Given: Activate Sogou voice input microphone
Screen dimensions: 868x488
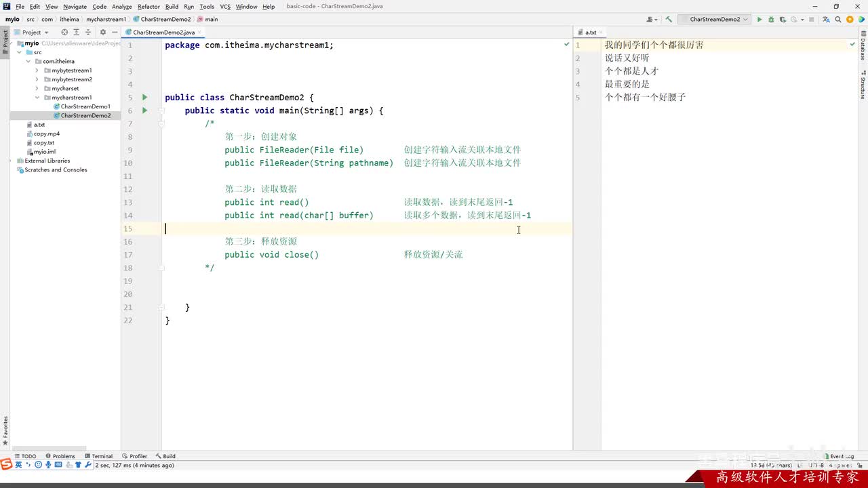Looking at the screenshot, I should (x=48, y=465).
